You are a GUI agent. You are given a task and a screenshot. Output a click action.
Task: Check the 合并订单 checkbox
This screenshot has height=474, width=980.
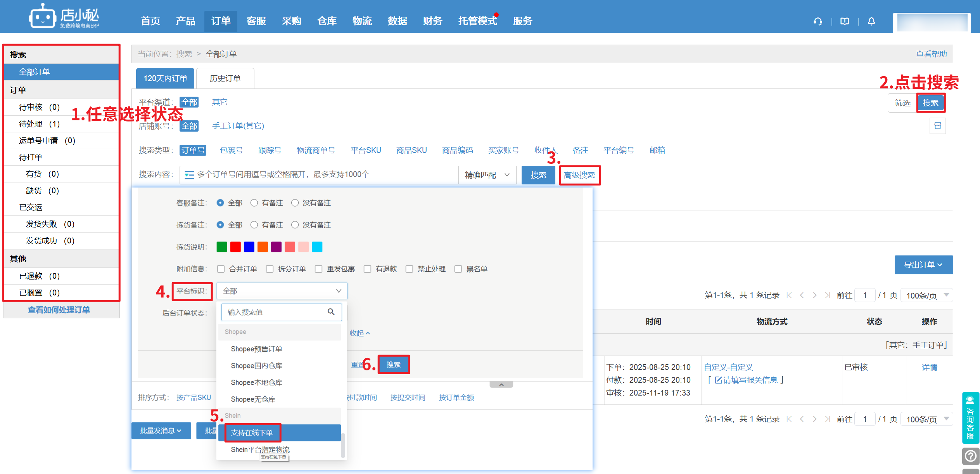221,269
